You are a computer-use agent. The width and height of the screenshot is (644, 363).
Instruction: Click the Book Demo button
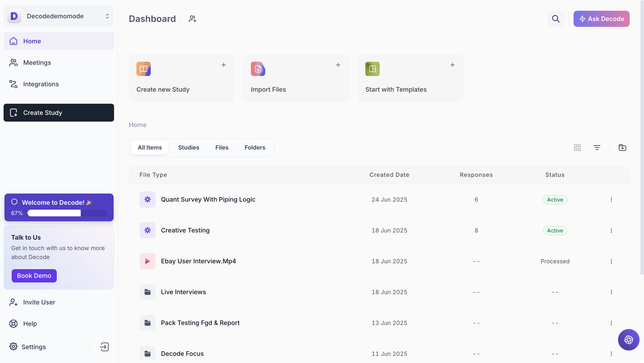[x=34, y=276]
